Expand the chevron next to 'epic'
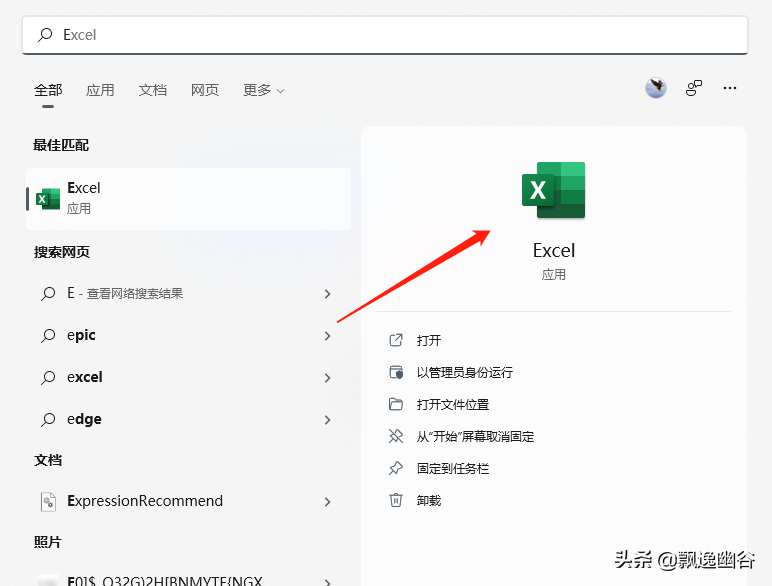The width and height of the screenshot is (772, 586). tap(327, 336)
